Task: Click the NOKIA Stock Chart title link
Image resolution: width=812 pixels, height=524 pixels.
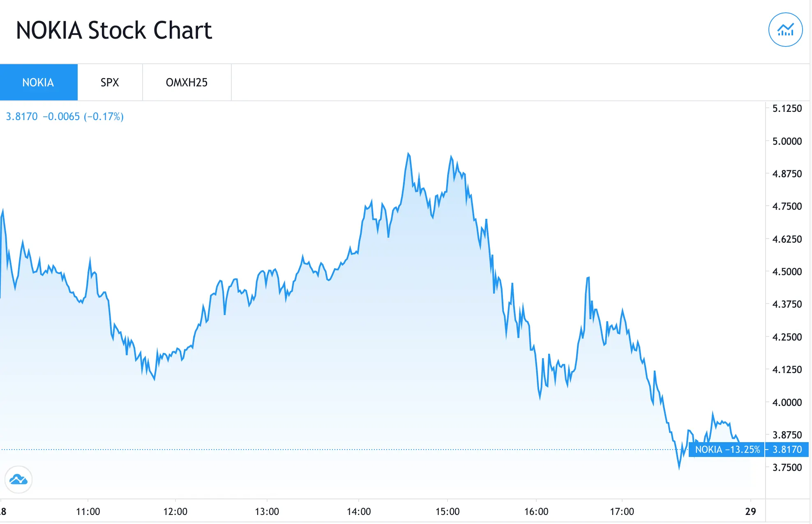Action: [113, 29]
